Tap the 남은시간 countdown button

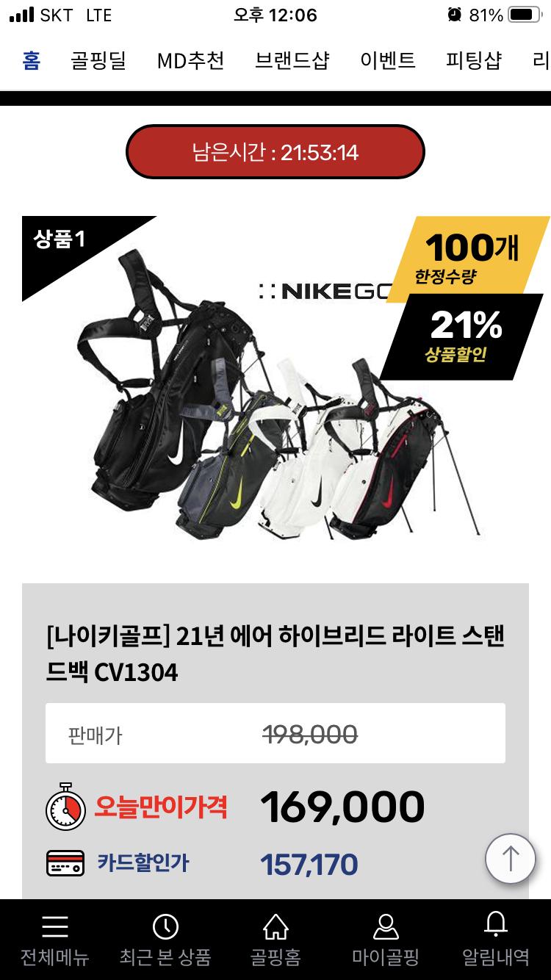coord(275,152)
